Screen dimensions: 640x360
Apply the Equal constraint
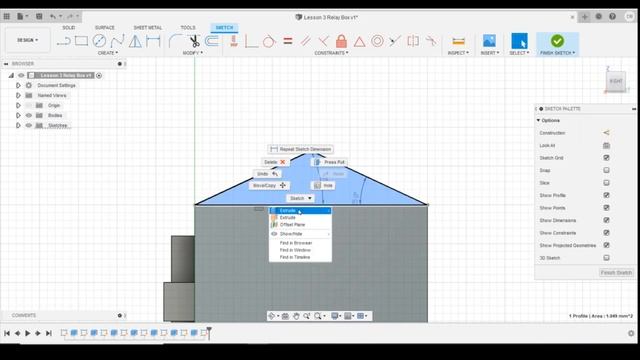pyautogui.click(x=288, y=41)
